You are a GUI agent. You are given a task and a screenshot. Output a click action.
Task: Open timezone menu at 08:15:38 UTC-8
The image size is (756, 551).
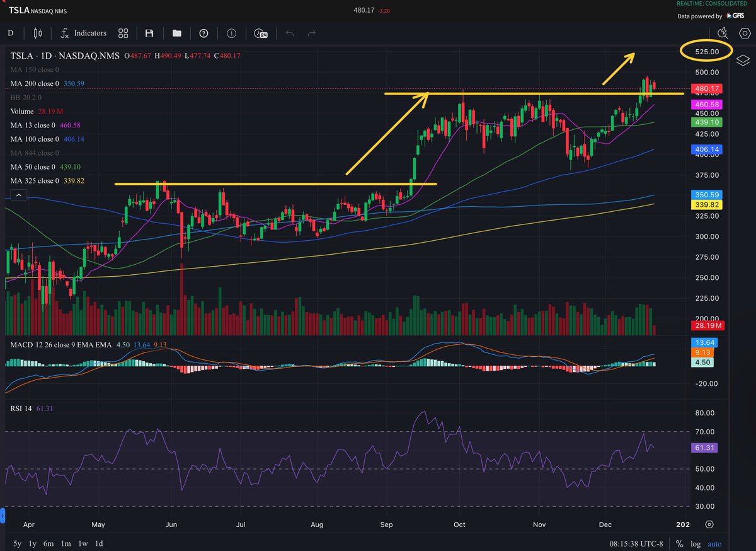[x=636, y=543]
